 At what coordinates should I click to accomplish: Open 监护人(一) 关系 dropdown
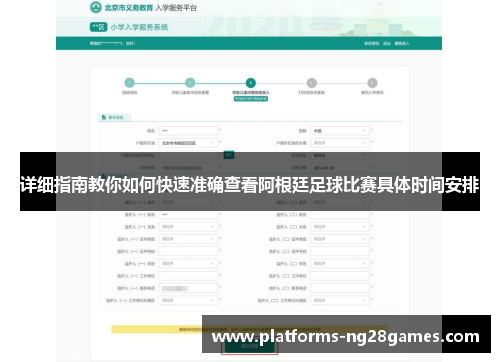click(x=188, y=227)
